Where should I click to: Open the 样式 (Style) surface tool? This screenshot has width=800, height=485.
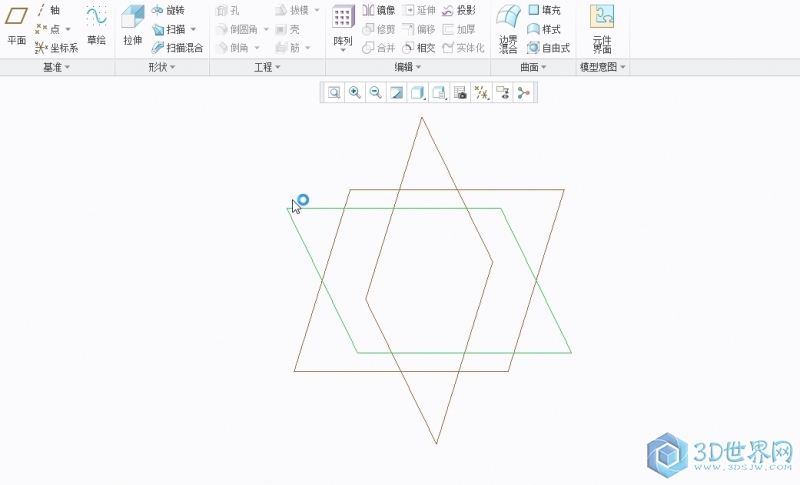544,29
